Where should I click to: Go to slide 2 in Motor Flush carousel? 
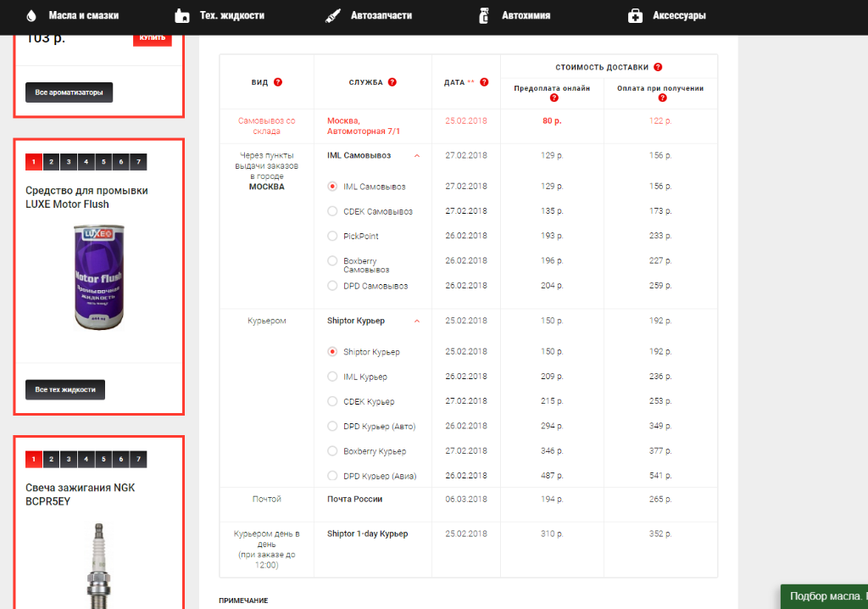[52, 162]
